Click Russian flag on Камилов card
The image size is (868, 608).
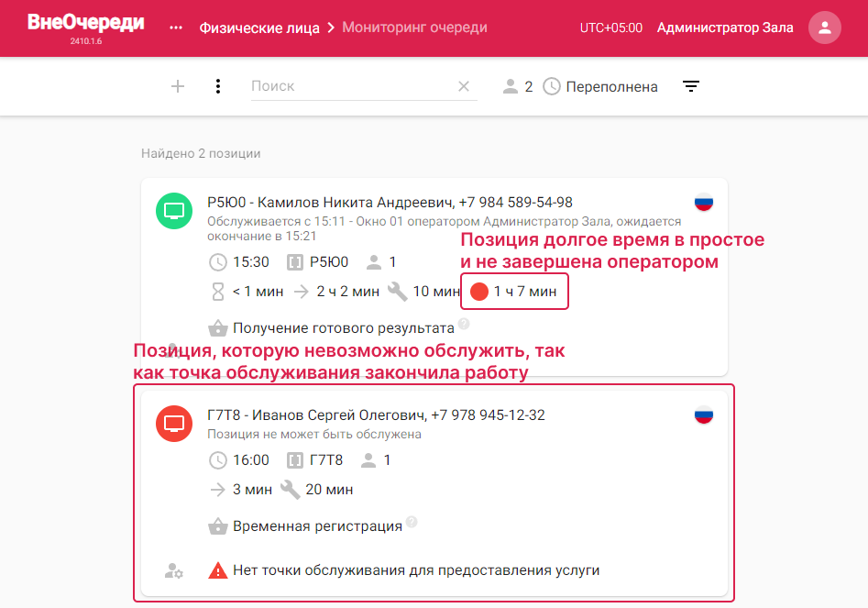pyautogui.click(x=704, y=202)
